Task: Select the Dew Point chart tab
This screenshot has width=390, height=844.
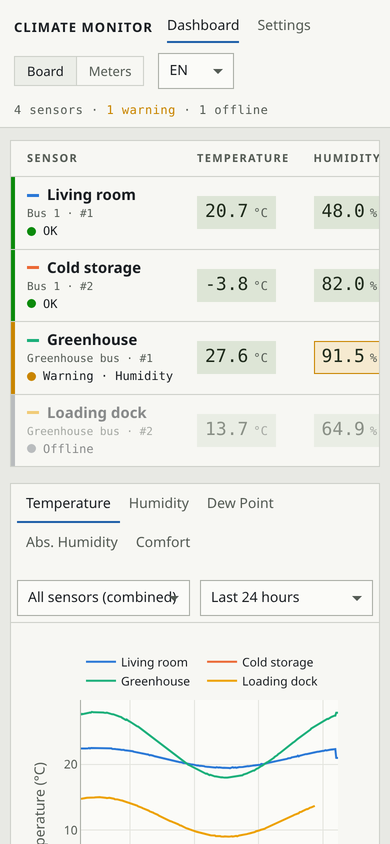Action: click(240, 503)
